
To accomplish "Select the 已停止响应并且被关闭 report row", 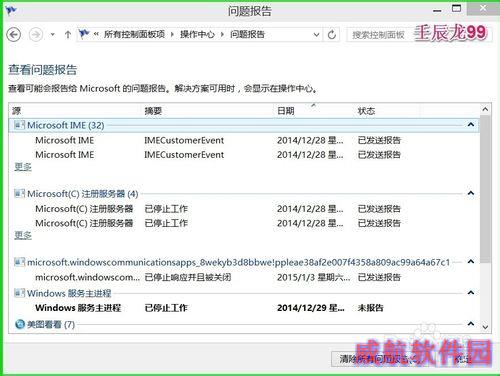I will click(x=243, y=277).
